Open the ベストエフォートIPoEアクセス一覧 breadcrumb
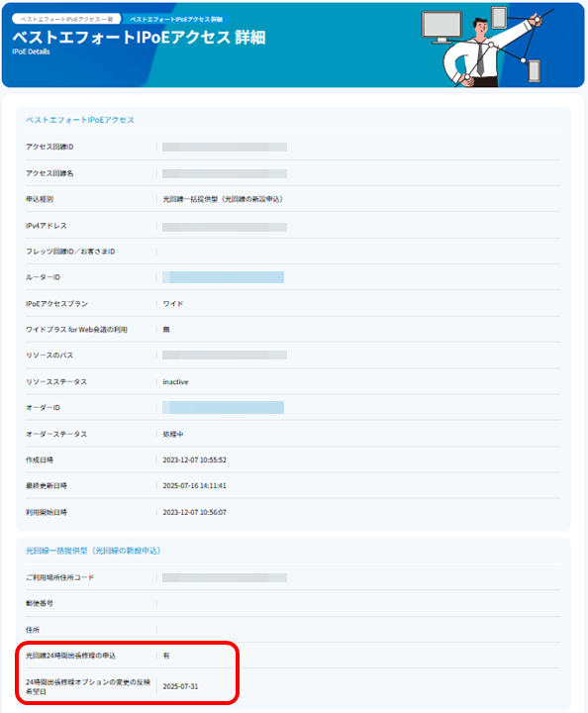This screenshot has width=588, height=713. [x=66, y=19]
